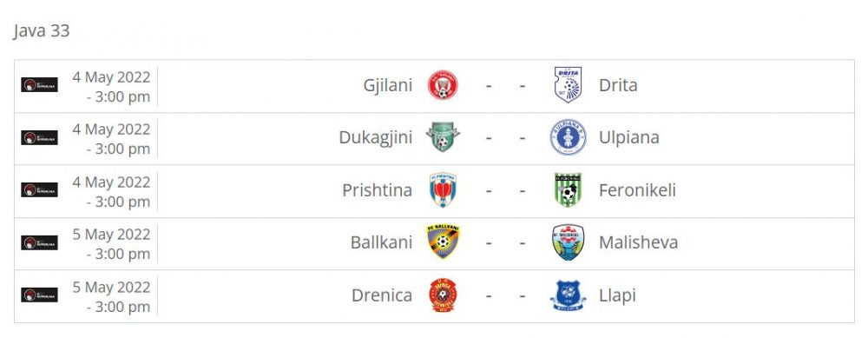Image resolution: width=868 pixels, height=338 pixels.
Task: Click the Dukagjini team name
Action: [375, 137]
